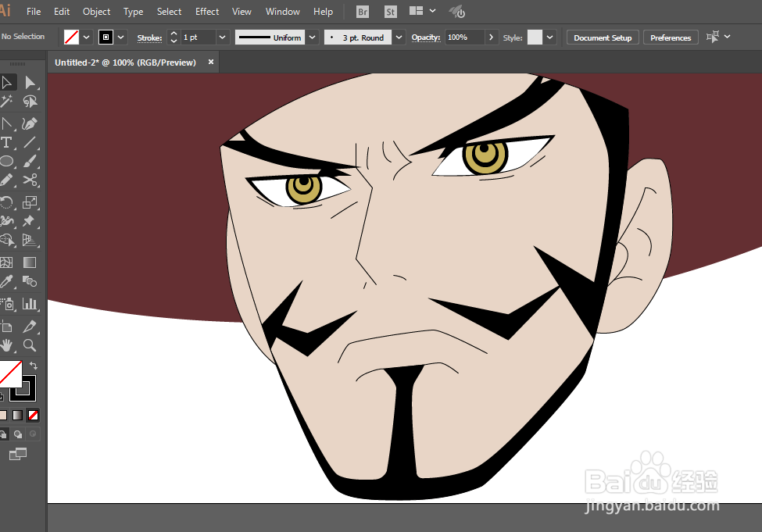Open the Edit menu
Screen dimensions: 762x532
coord(62,11)
